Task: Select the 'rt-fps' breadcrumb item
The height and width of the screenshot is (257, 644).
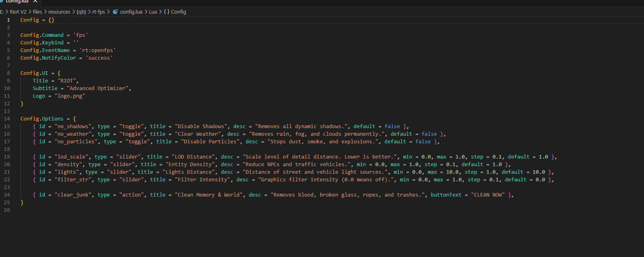Action: click(99, 12)
